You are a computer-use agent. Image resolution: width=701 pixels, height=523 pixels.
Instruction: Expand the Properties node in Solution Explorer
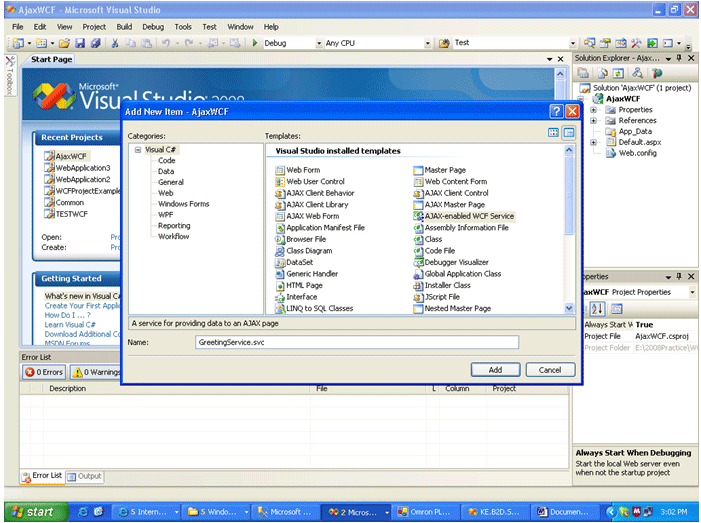[x=593, y=110]
